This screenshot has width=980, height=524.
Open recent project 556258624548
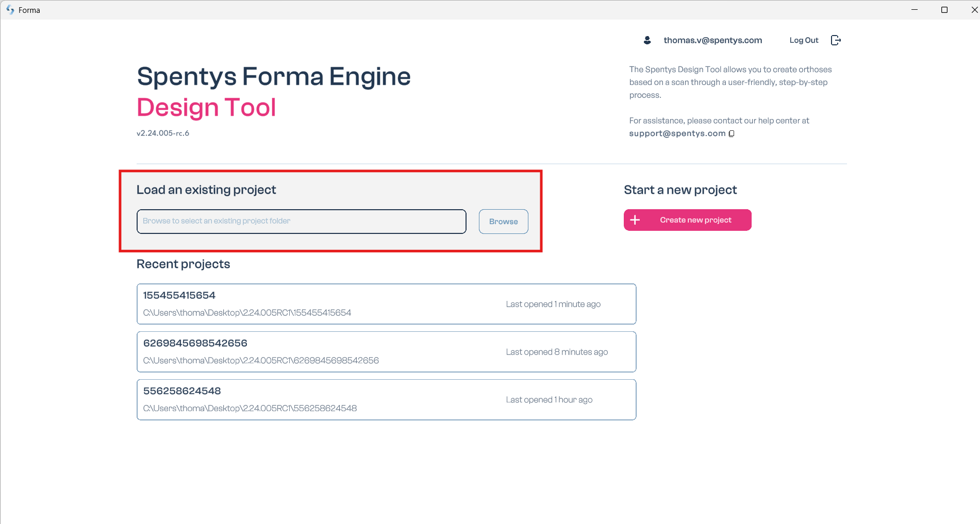point(387,400)
